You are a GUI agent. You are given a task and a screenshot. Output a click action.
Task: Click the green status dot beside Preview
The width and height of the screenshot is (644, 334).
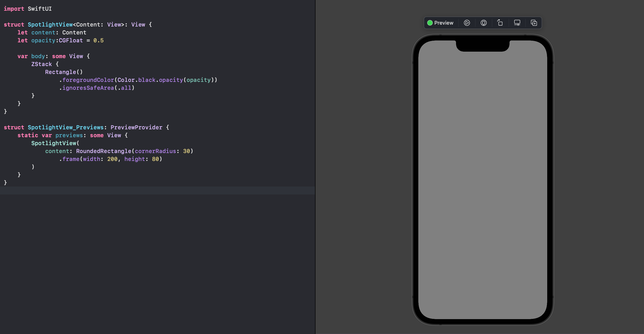pos(430,23)
